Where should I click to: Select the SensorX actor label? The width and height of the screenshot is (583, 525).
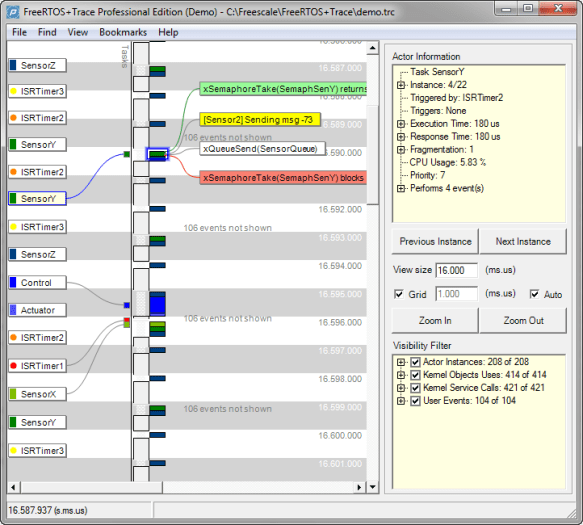click(x=38, y=394)
